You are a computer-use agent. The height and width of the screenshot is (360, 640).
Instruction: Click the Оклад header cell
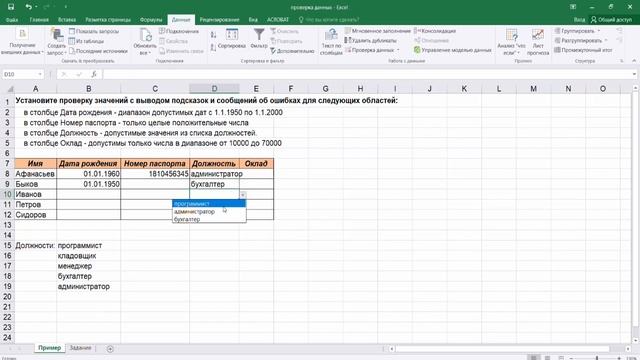[256, 163]
